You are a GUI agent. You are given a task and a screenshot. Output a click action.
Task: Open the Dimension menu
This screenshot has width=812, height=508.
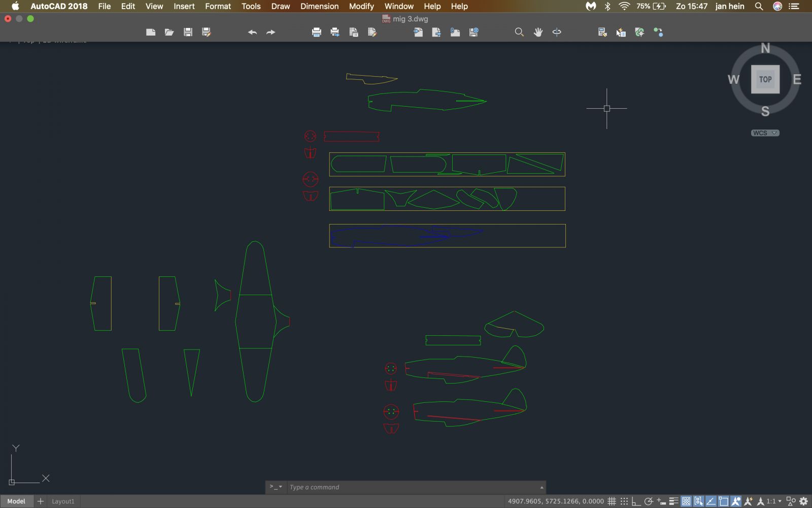coord(319,6)
